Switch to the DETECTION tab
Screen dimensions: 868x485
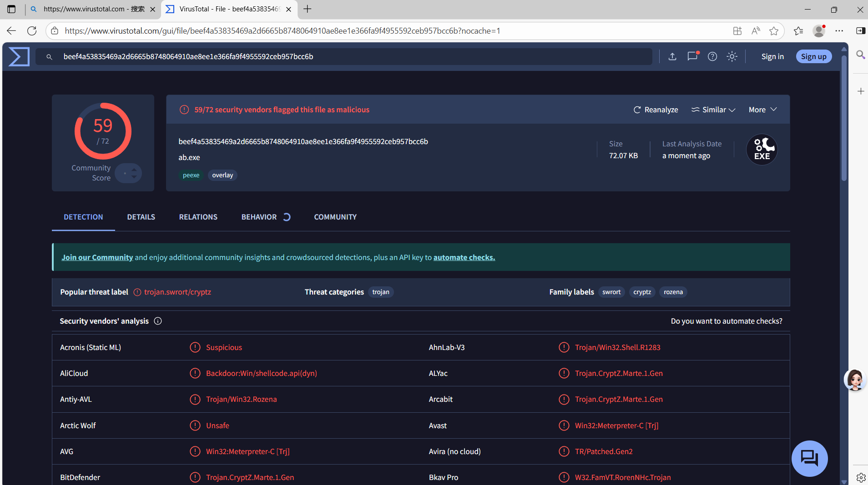[83, 217]
